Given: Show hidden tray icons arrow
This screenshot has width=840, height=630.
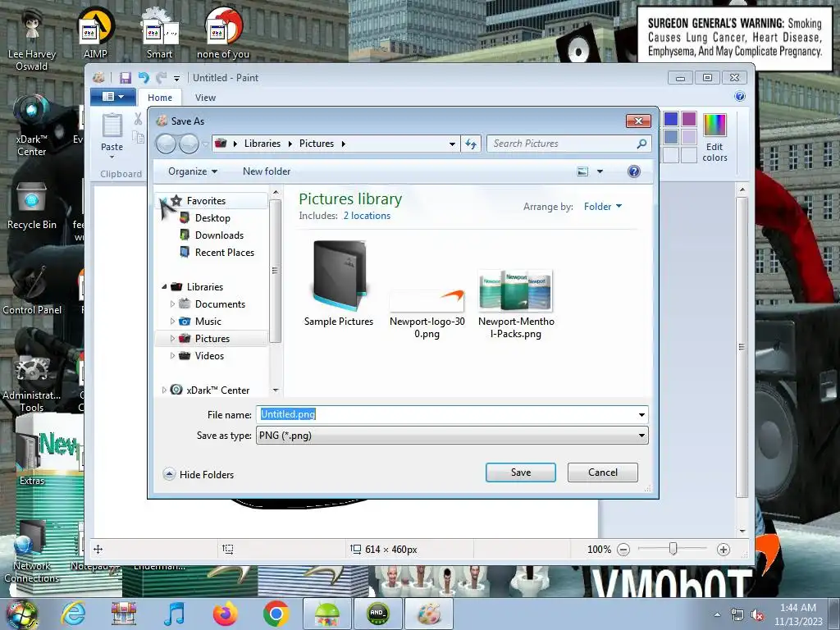Looking at the screenshot, I should pyautogui.click(x=717, y=615).
